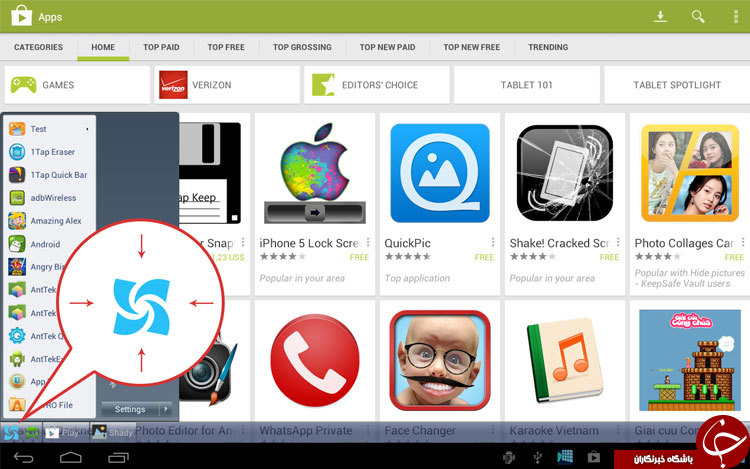Open the TOP NEW FREE tab
750x469 pixels.
(x=471, y=47)
